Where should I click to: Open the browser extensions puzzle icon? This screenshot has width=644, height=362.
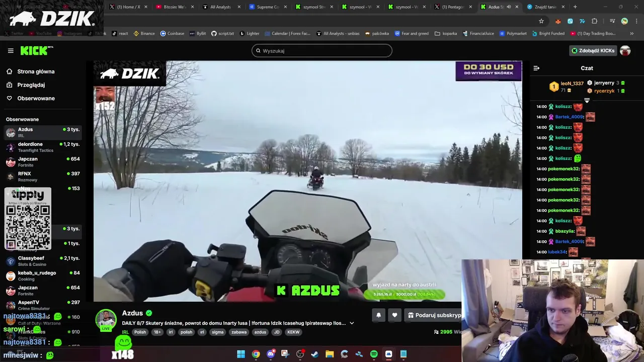tap(595, 21)
